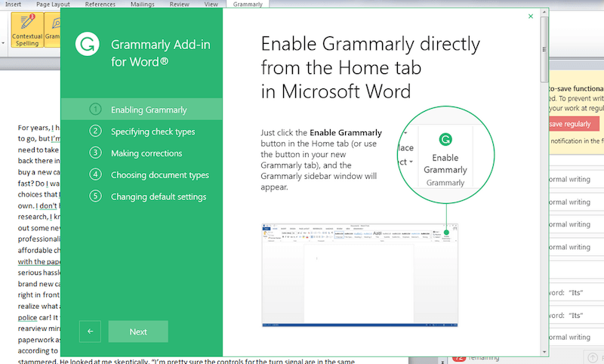Open the Review ribbon tab

180,5
